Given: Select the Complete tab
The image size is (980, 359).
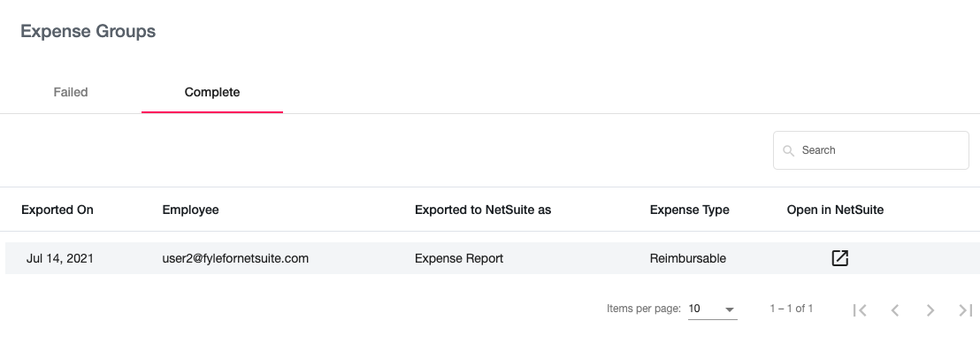Looking at the screenshot, I should pyautogui.click(x=212, y=93).
